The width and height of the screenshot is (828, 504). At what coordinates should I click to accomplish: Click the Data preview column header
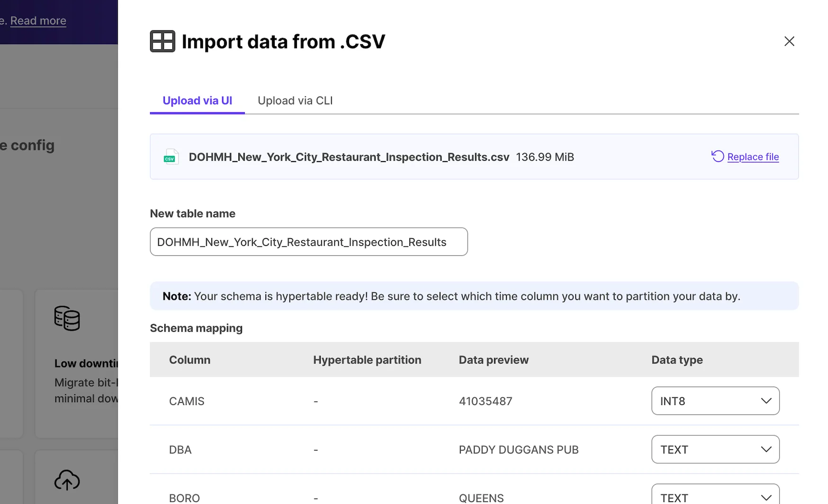(x=494, y=360)
